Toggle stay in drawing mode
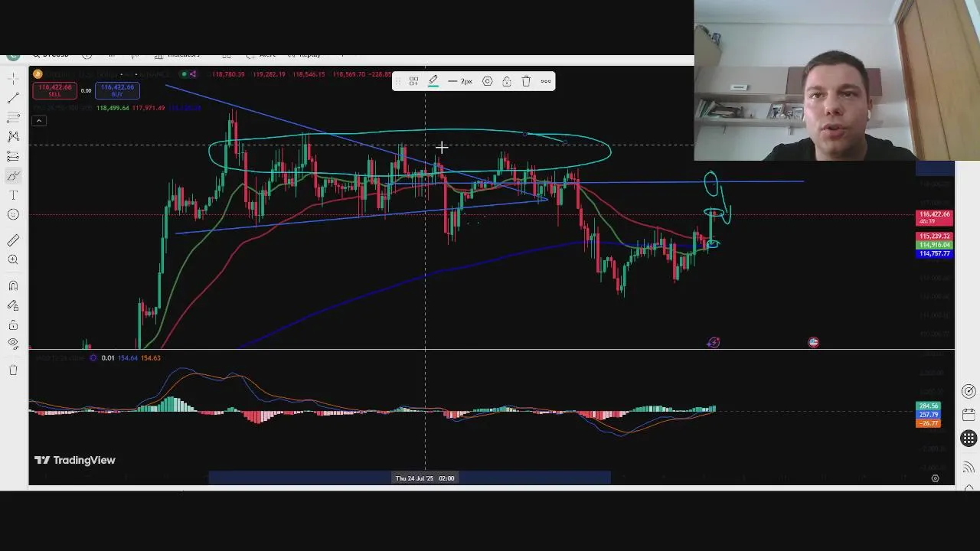Screen dimensions: 980x551 tap(13, 305)
